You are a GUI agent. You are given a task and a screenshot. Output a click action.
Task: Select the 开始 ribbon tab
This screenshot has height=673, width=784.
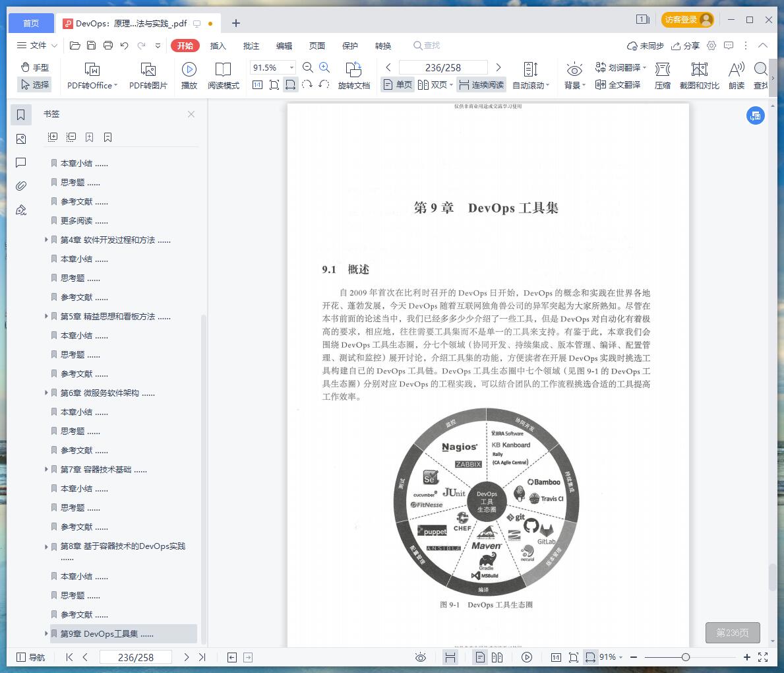(x=185, y=46)
